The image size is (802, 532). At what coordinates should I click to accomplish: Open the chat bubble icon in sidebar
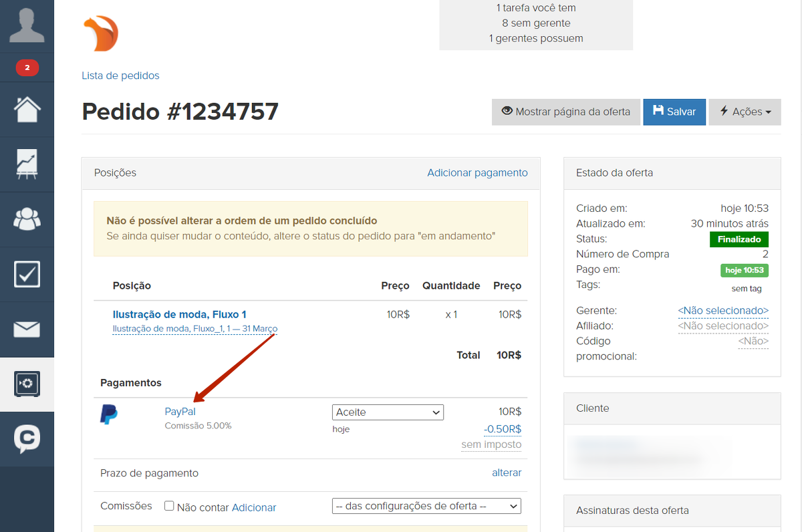coord(27,439)
